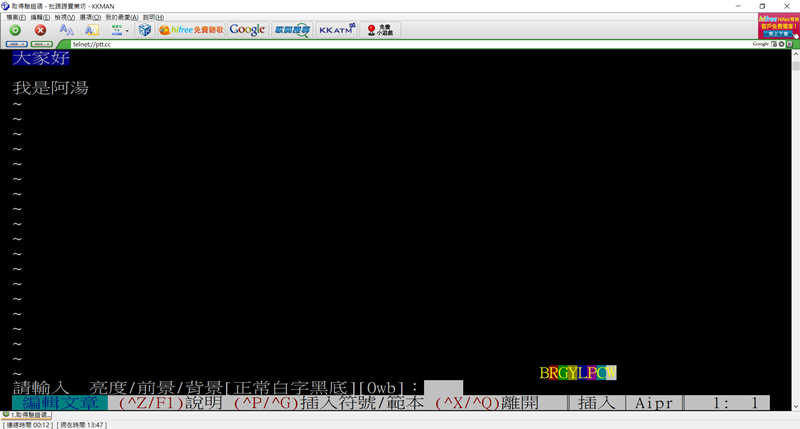Click the (^Z/F1)說明 help text

point(171,403)
